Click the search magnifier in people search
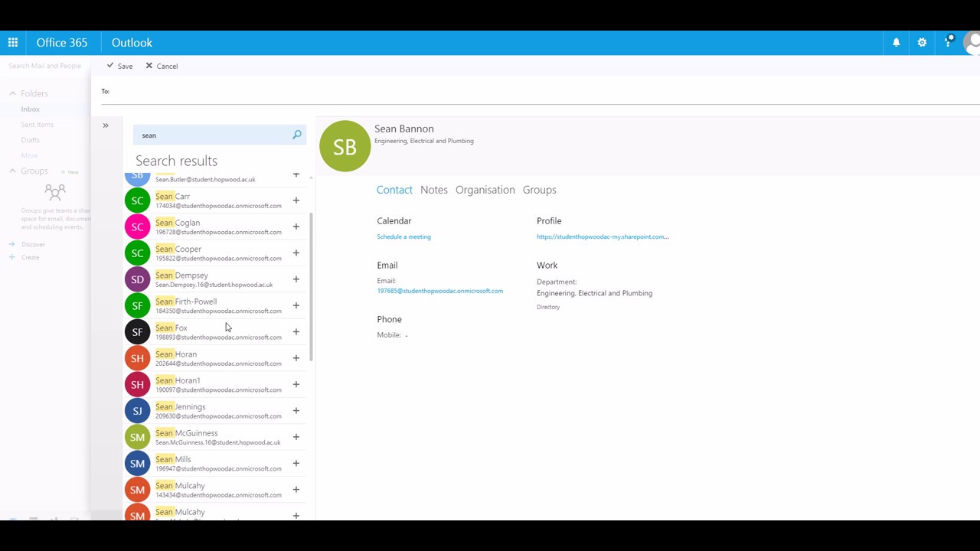Image resolution: width=980 pixels, height=551 pixels. pos(297,135)
